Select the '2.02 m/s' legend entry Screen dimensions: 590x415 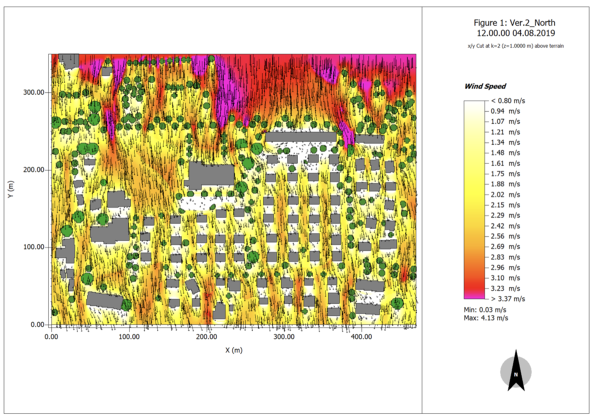pyautogui.click(x=505, y=195)
